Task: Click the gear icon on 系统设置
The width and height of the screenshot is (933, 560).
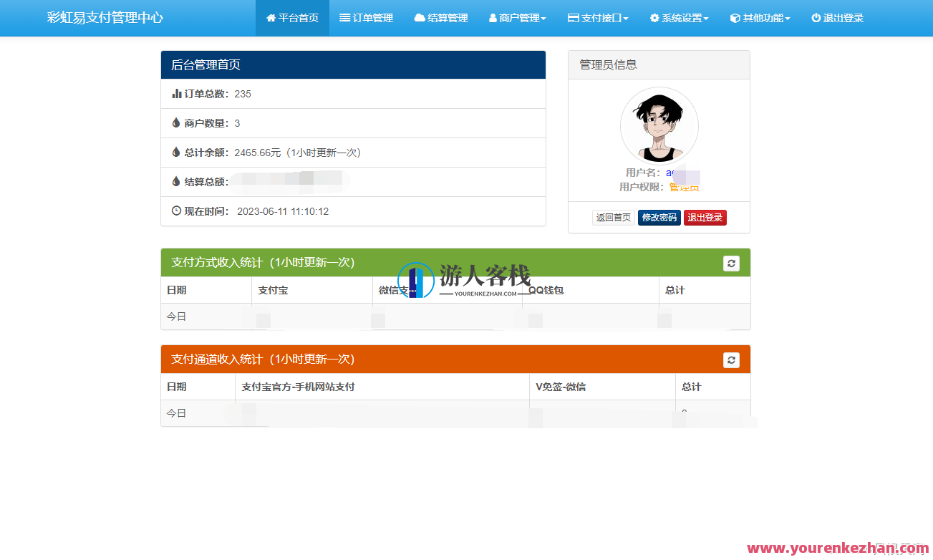Action: 654,18
